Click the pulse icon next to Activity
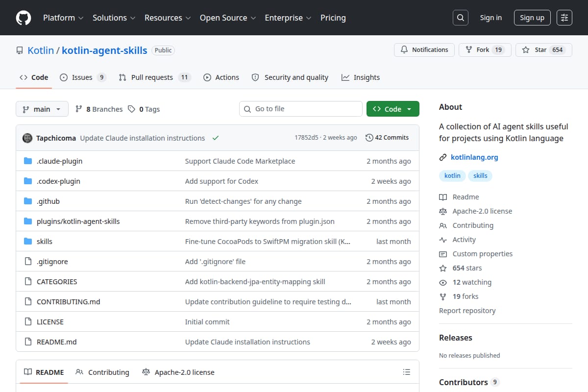 [x=443, y=240]
